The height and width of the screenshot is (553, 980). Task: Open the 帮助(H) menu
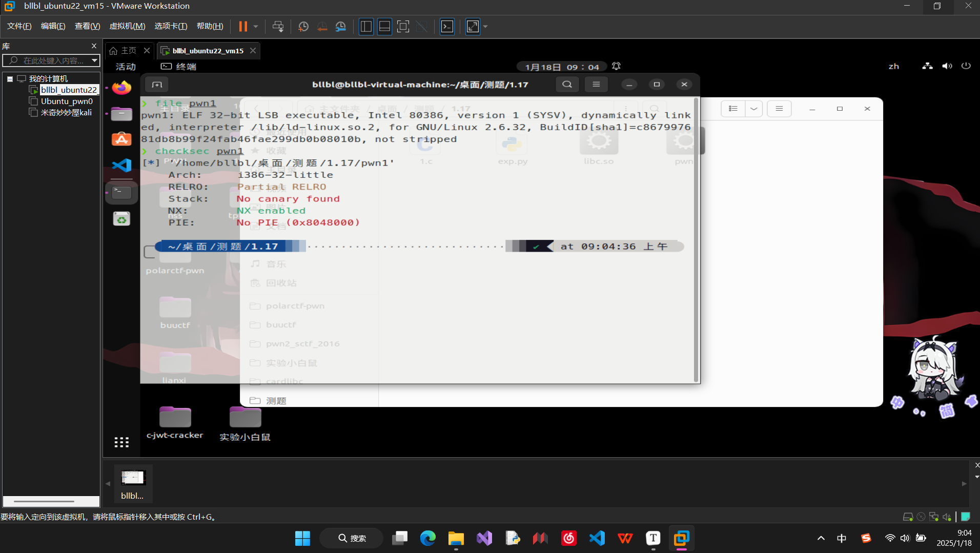210,26
